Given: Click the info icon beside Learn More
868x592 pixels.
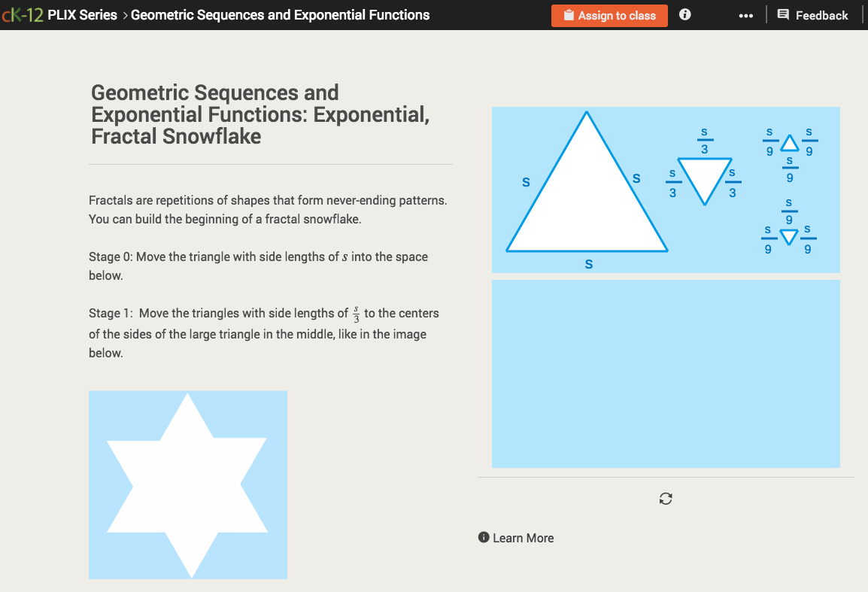Looking at the screenshot, I should pyautogui.click(x=483, y=538).
